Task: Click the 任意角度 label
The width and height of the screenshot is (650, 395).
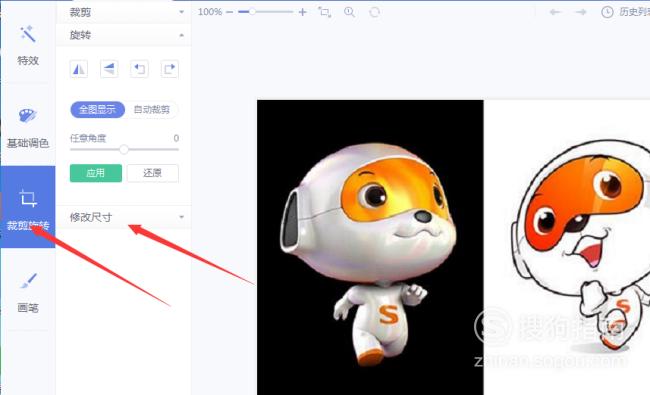Action: [x=88, y=138]
